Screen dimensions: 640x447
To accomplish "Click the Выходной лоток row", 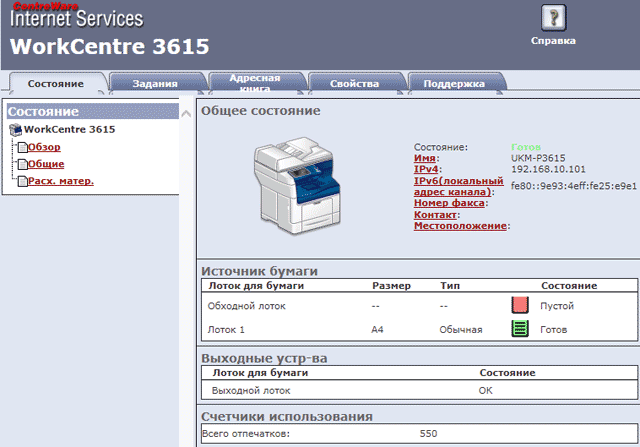I will click(420, 390).
